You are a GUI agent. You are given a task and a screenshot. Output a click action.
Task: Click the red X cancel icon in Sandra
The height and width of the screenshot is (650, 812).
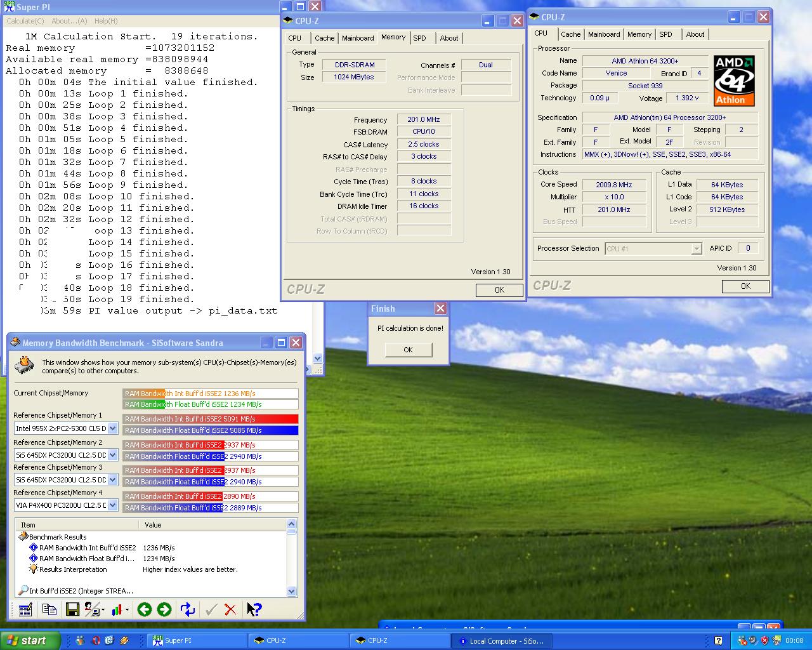[230, 610]
